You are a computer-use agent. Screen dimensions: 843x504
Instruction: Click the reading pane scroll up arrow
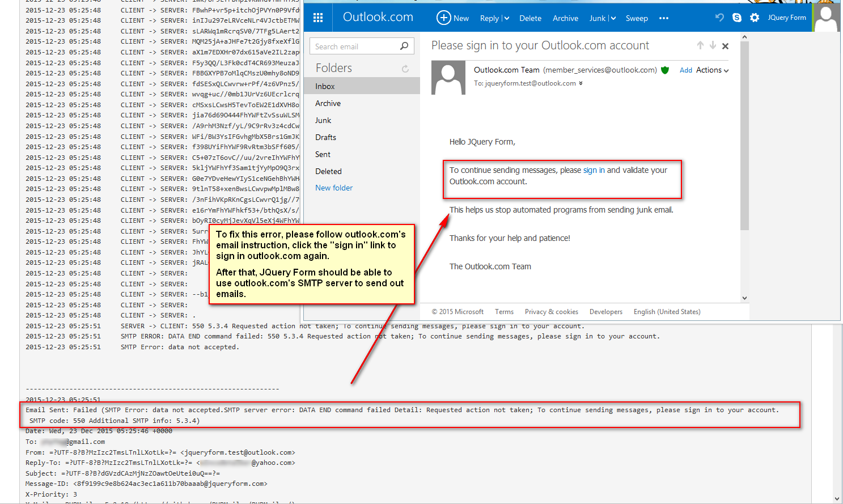[744, 37]
